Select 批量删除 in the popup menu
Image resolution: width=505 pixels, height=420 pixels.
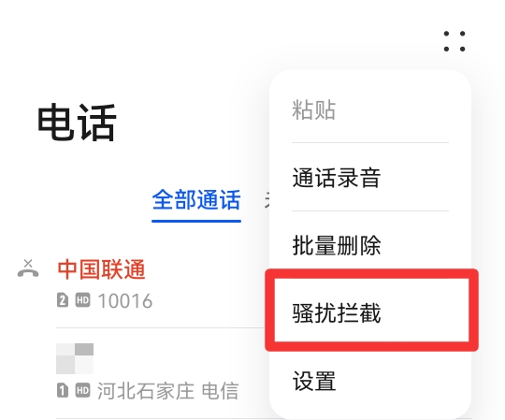coord(337,245)
